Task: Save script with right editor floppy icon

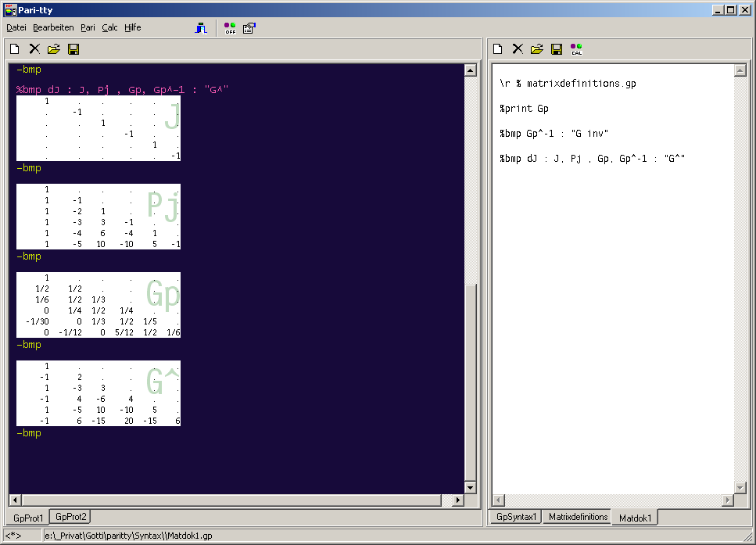Action: 557,49
